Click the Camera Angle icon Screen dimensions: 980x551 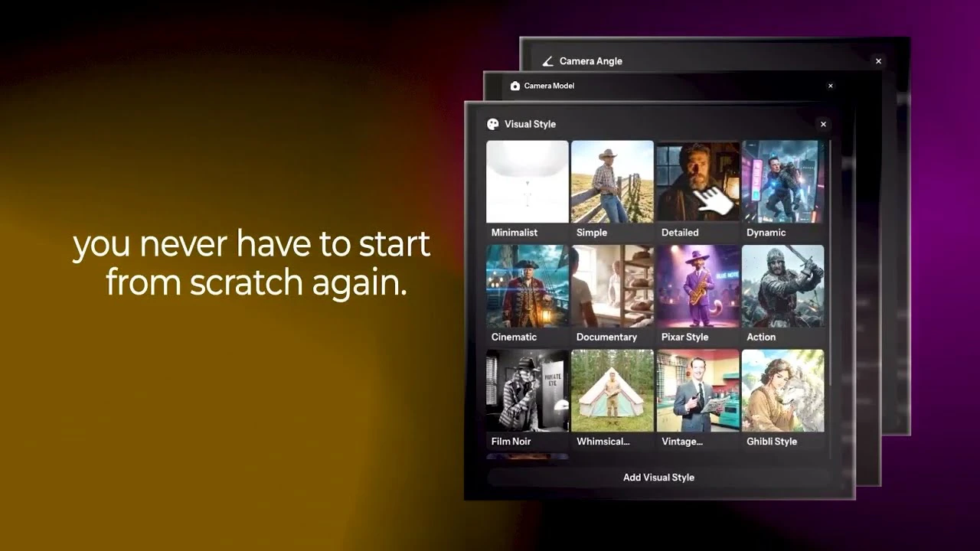click(x=547, y=61)
